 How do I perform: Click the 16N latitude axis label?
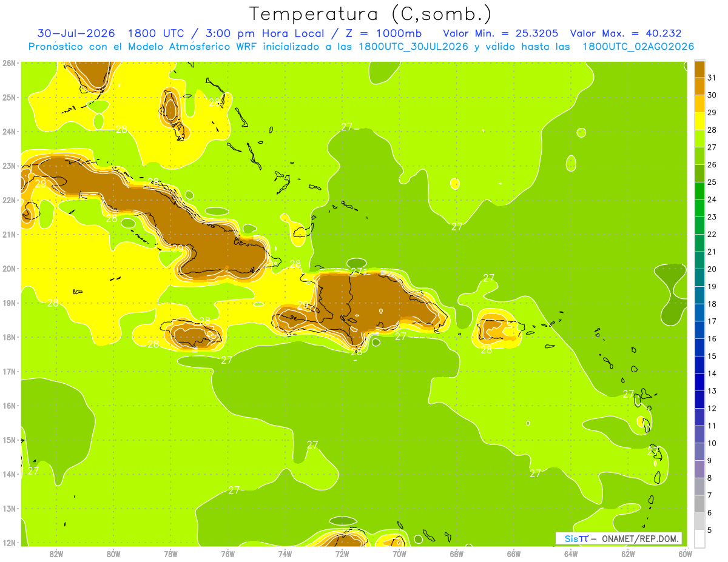click(9, 406)
